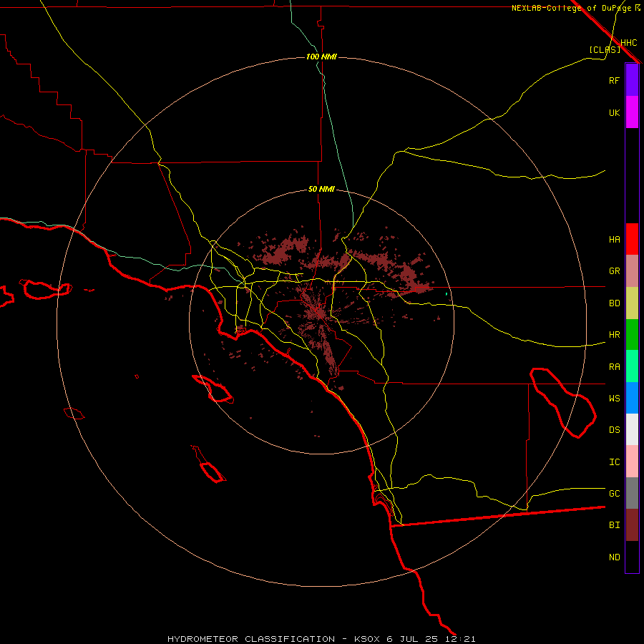Image resolution: width=644 pixels, height=644 pixels.
Task: Click the HR legend label
Action: point(614,335)
